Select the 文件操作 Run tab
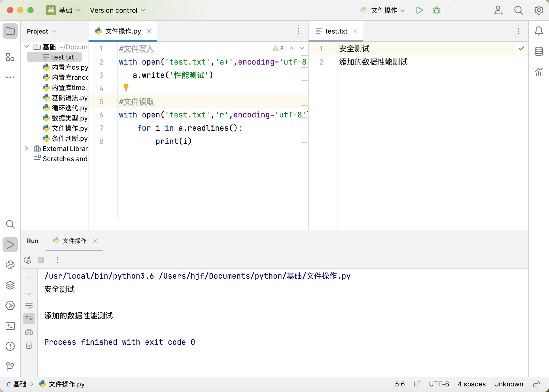This screenshot has width=549, height=392. pos(74,241)
